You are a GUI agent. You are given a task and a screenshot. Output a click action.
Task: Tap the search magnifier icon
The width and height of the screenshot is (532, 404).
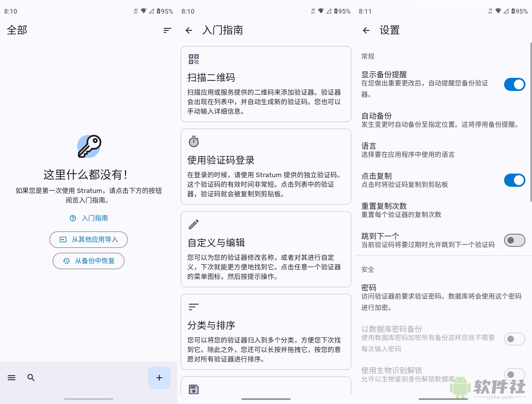31,378
